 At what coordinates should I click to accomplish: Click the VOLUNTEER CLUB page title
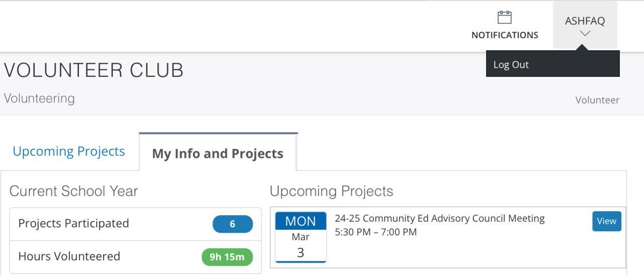[x=94, y=70]
